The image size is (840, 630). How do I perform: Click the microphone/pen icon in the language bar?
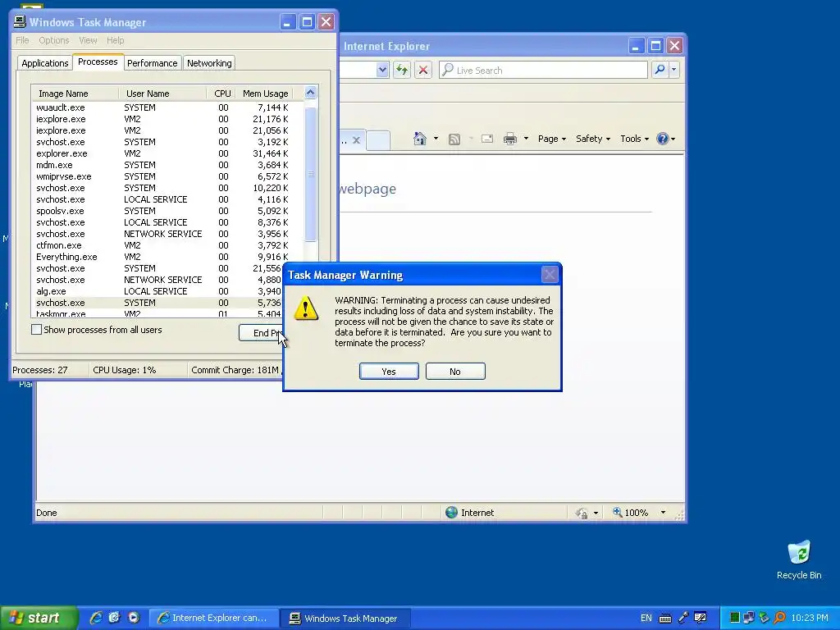[x=683, y=618]
